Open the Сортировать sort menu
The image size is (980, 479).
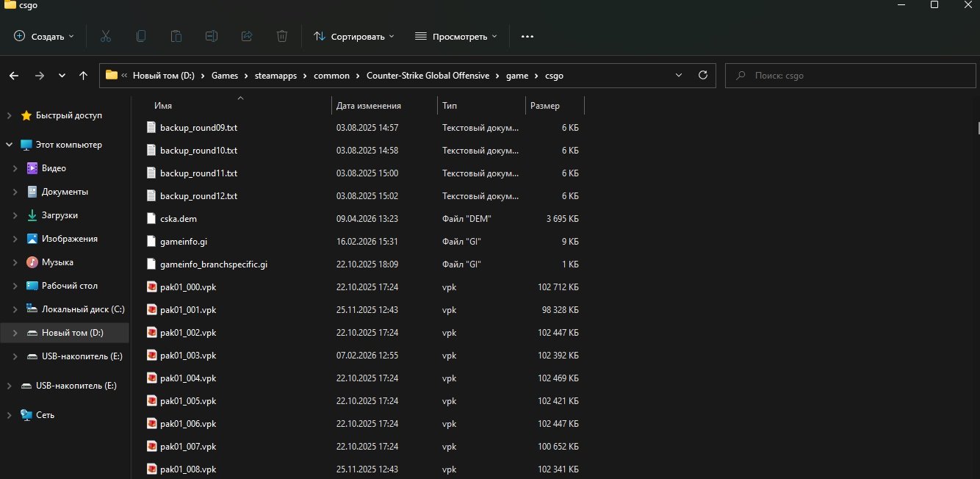pyautogui.click(x=353, y=36)
